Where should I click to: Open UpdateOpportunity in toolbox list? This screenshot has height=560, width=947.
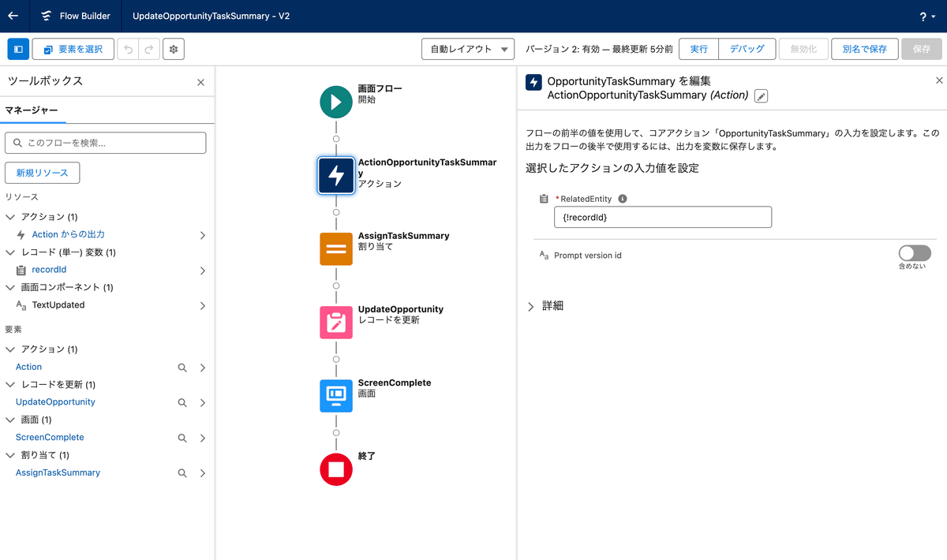coord(55,401)
